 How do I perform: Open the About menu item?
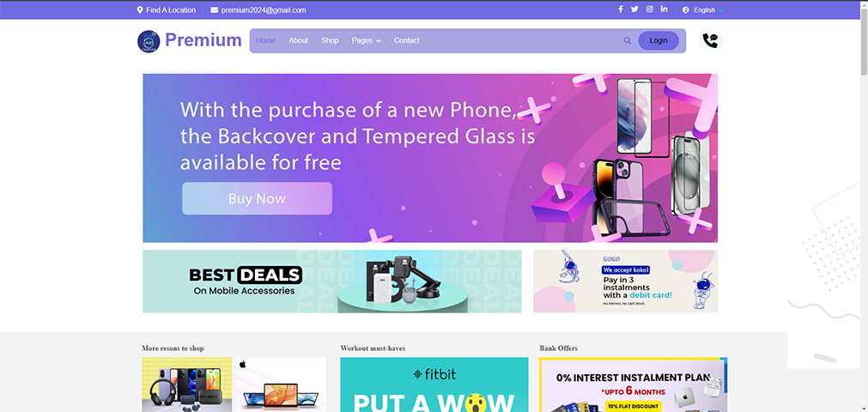coord(299,40)
